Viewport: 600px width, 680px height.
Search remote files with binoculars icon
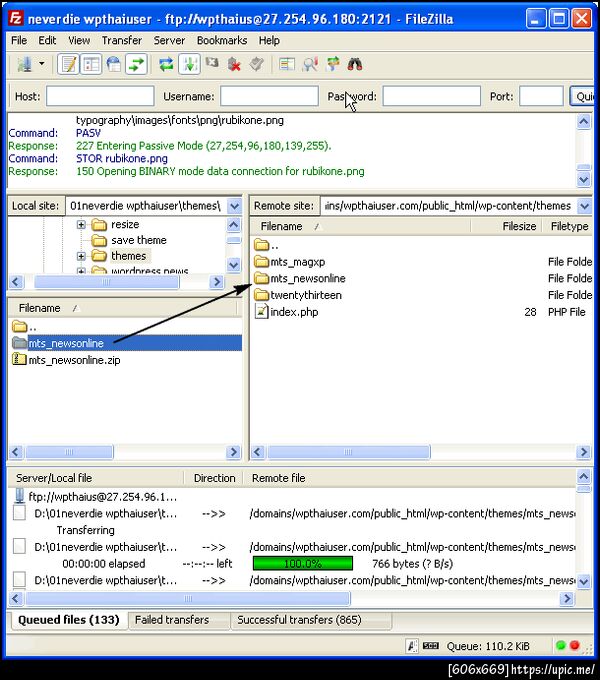[x=355, y=65]
